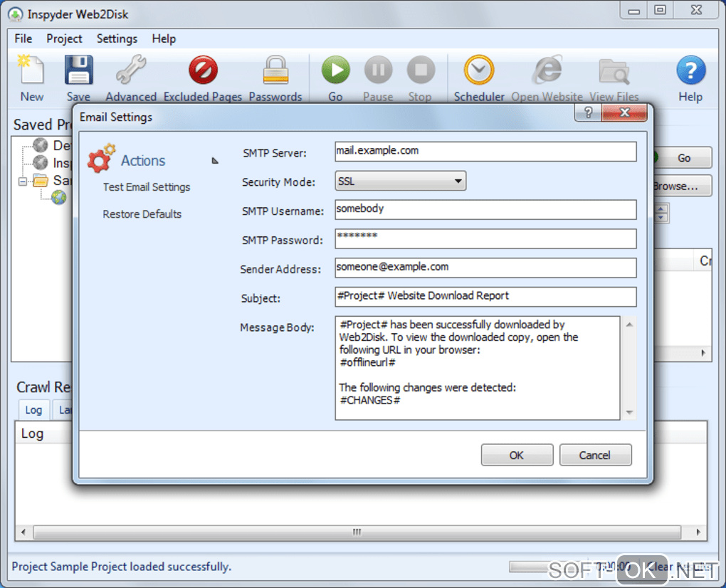Open Advanced settings wrench icon

tap(131, 70)
